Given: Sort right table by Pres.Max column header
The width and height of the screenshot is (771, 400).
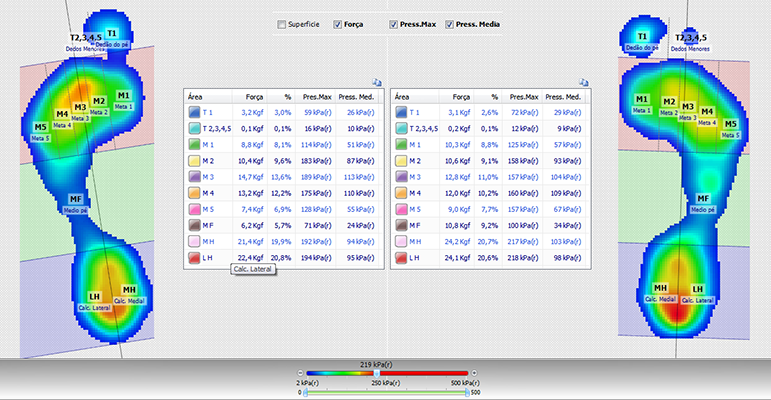Looking at the screenshot, I should [524, 97].
